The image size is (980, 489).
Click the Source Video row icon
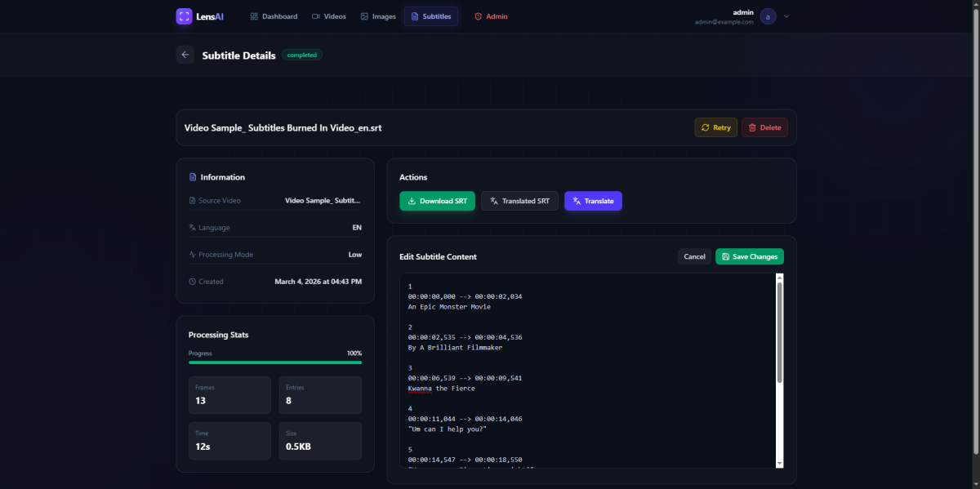tap(193, 201)
